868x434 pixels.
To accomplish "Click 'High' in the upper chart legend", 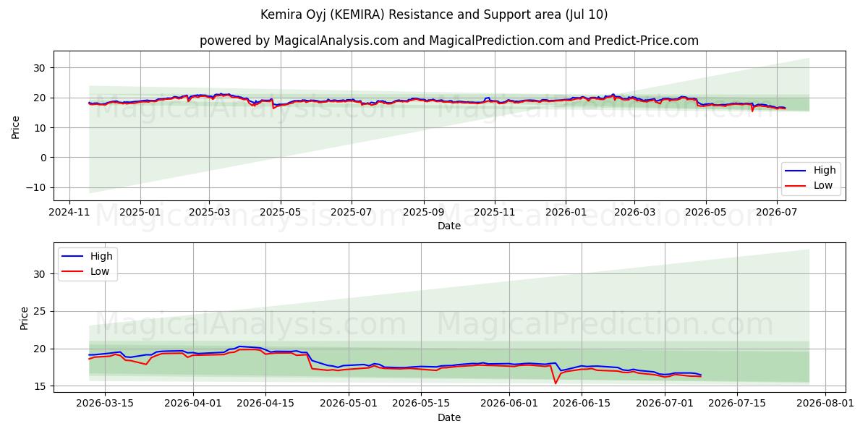I will click(824, 170).
